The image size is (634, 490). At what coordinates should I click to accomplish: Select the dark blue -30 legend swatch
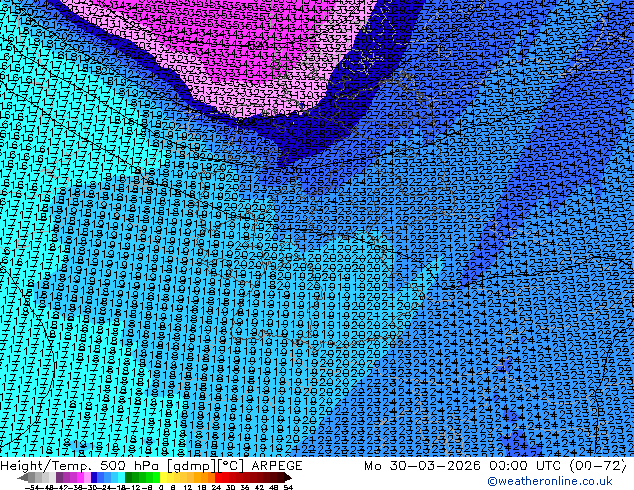(x=94, y=477)
